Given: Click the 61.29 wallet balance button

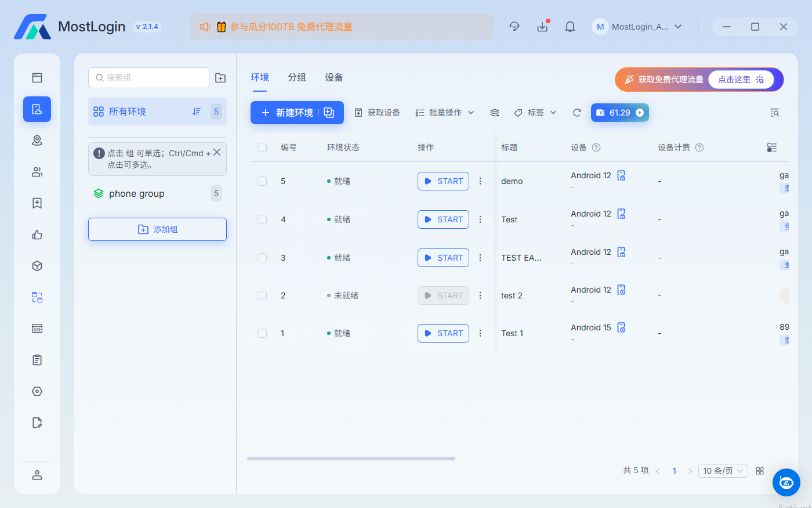Looking at the screenshot, I should tap(620, 113).
